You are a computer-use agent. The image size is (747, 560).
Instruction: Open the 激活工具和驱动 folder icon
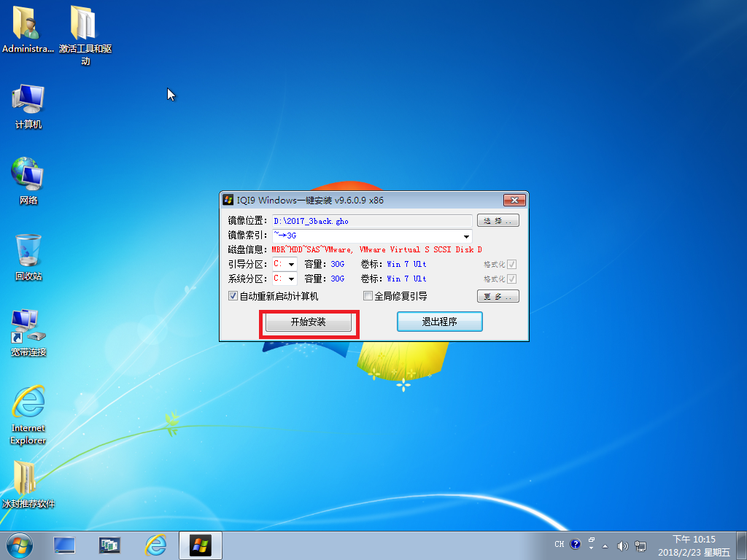pyautogui.click(x=85, y=36)
